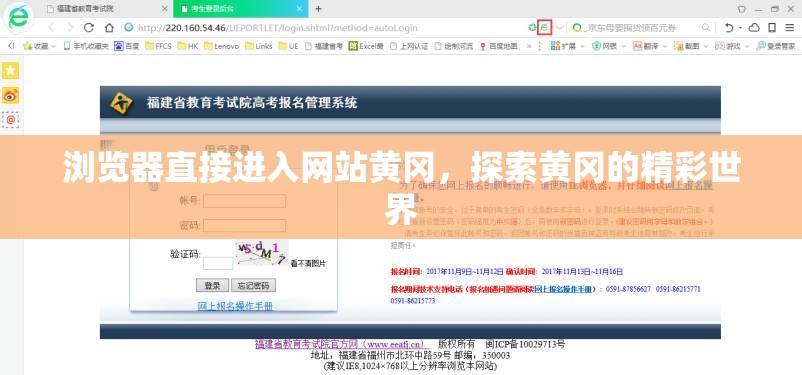Click the green plugin icon in address bar
Screen dimensions: 802x375
click(x=532, y=28)
